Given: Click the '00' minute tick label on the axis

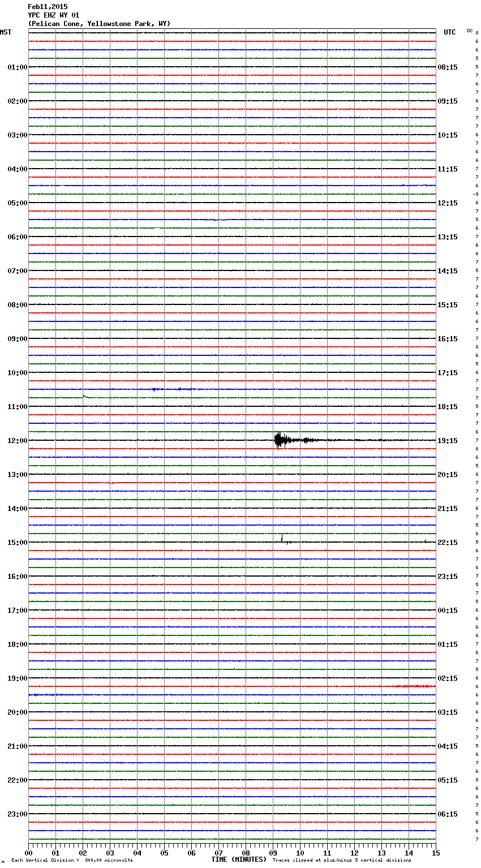Looking at the screenshot, I should [28, 853].
